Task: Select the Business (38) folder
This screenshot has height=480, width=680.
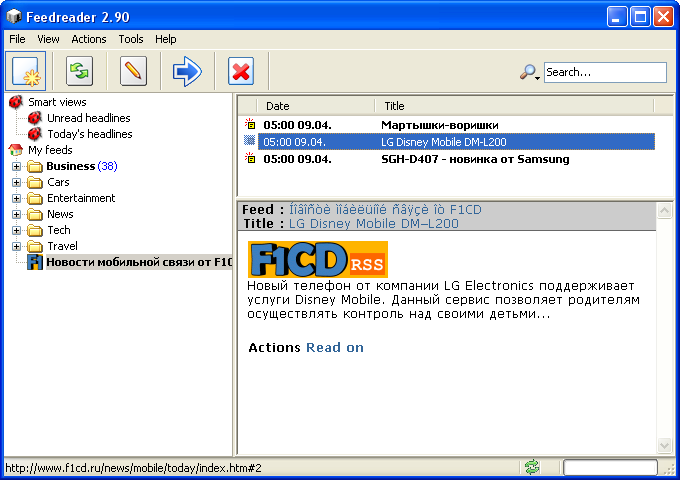Action: pyautogui.click(x=82, y=166)
